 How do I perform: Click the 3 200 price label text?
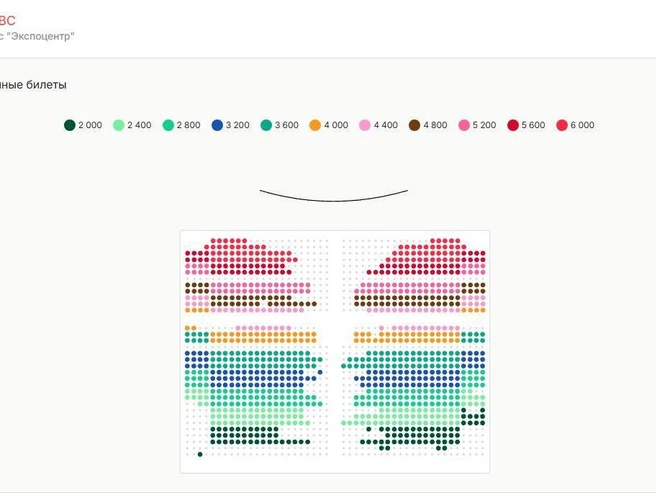238,125
